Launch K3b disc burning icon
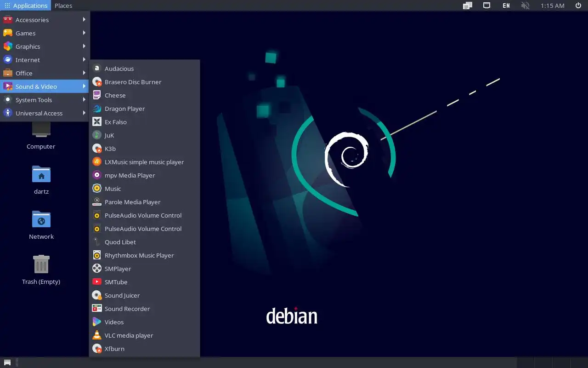Screen dimensions: 588x368 (x=97, y=149)
